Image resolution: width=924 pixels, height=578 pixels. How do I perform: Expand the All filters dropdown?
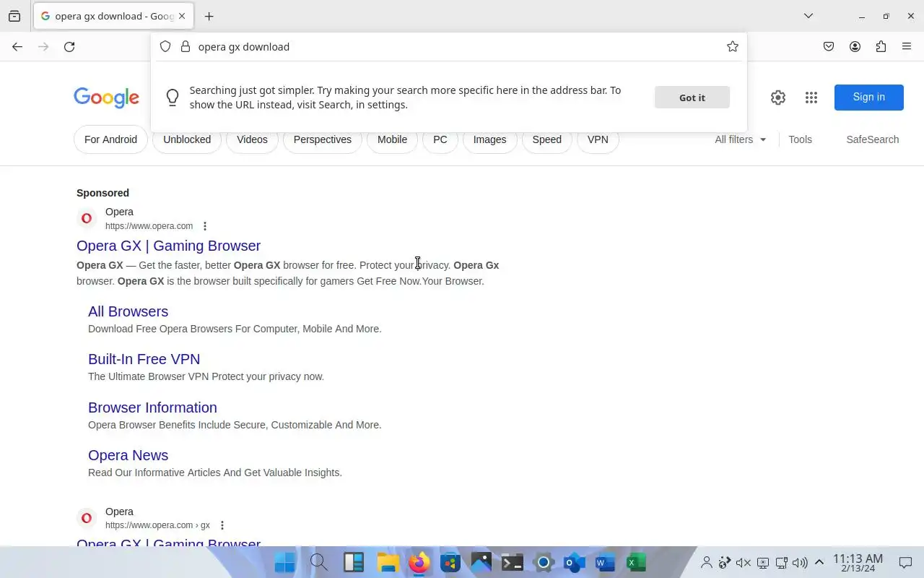point(741,139)
